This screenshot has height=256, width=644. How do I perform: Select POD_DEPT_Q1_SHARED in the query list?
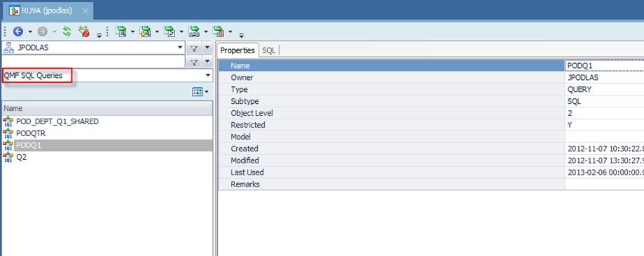[x=57, y=121]
